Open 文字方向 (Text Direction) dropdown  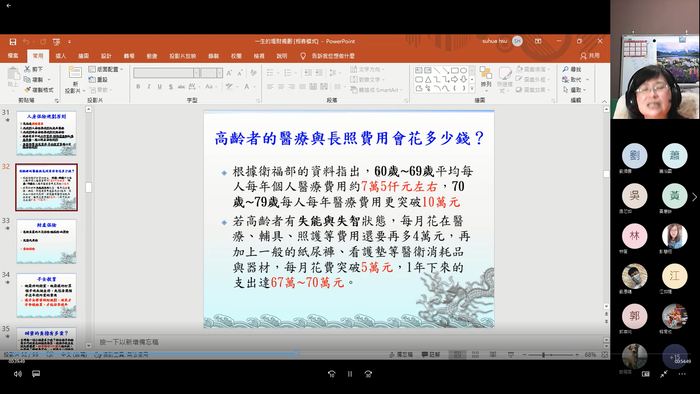[367, 69]
